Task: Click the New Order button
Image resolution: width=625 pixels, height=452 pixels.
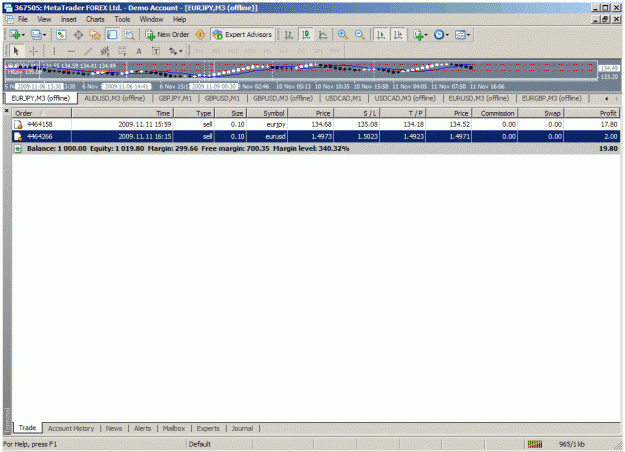Action: 167,35
